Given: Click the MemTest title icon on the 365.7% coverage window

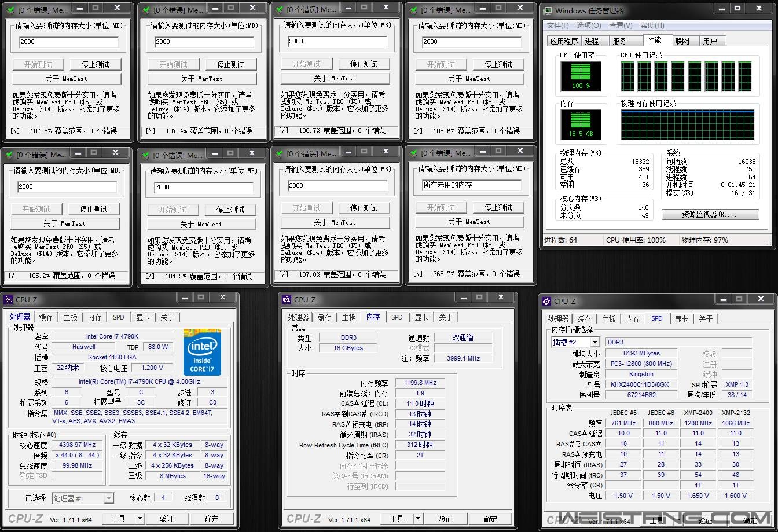Looking at the screenshot, I should 413,153.
